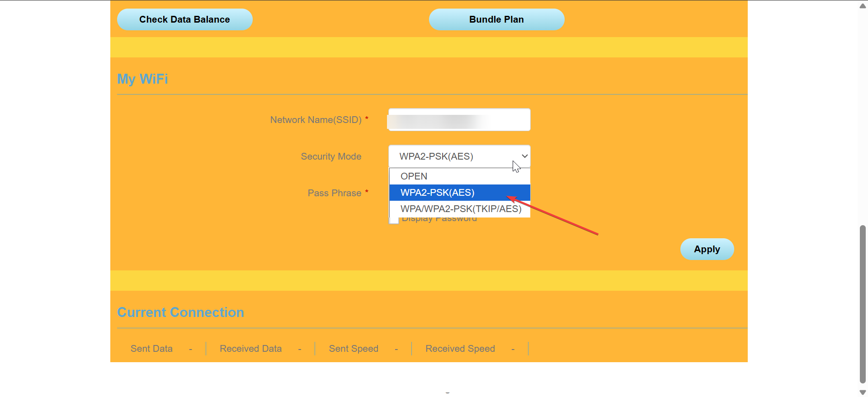The width and height of the screenshot is (868, 397).
Task: Click the Sent Speed label
Action: 354,349
